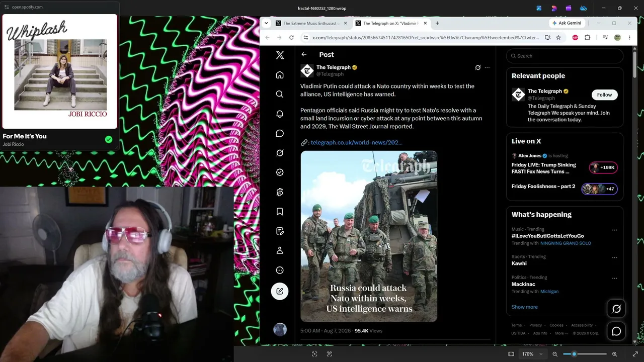Open X home via the X logo
Screen dimensions: 644x362
point(280,55)
